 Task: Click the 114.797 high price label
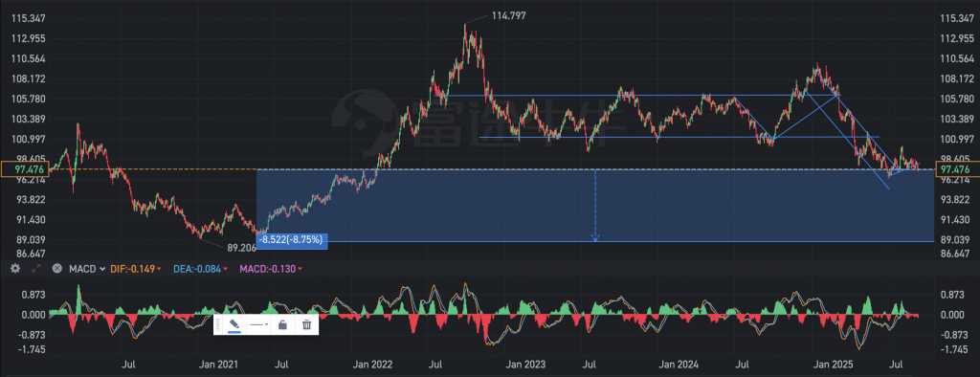coord(509,15)
